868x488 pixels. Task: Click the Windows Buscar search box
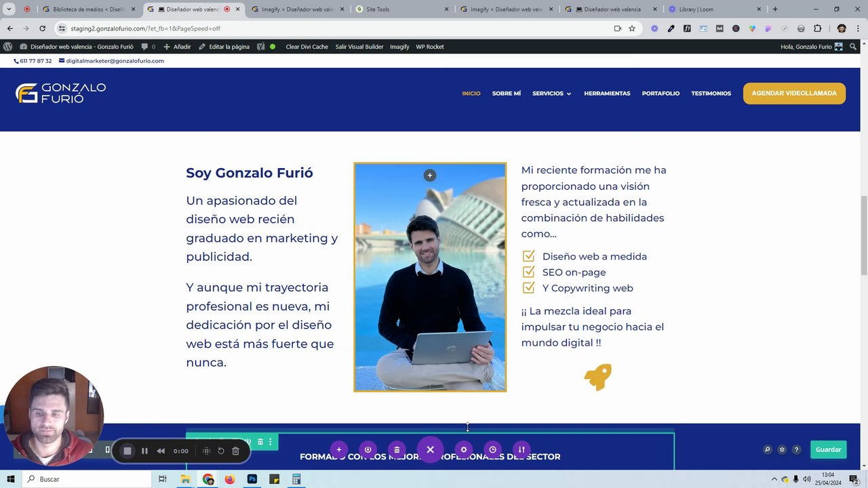coord(87,479)
